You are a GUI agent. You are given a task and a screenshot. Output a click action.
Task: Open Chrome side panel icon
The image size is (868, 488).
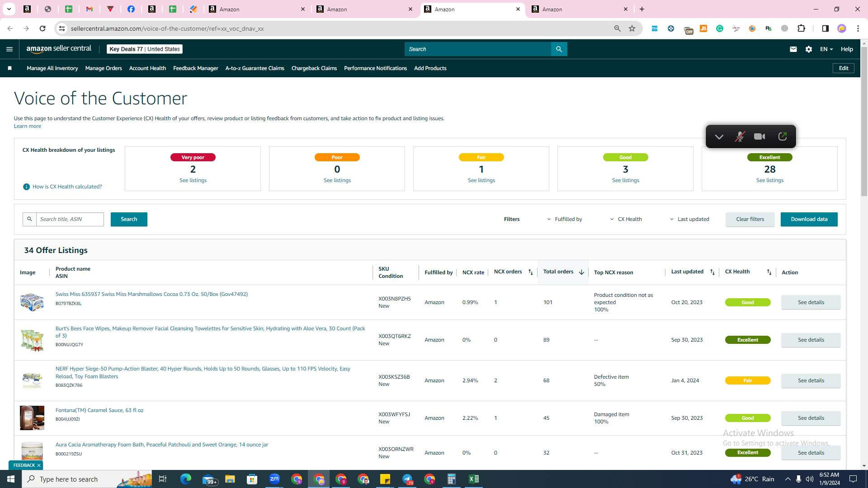coord(825,28)
